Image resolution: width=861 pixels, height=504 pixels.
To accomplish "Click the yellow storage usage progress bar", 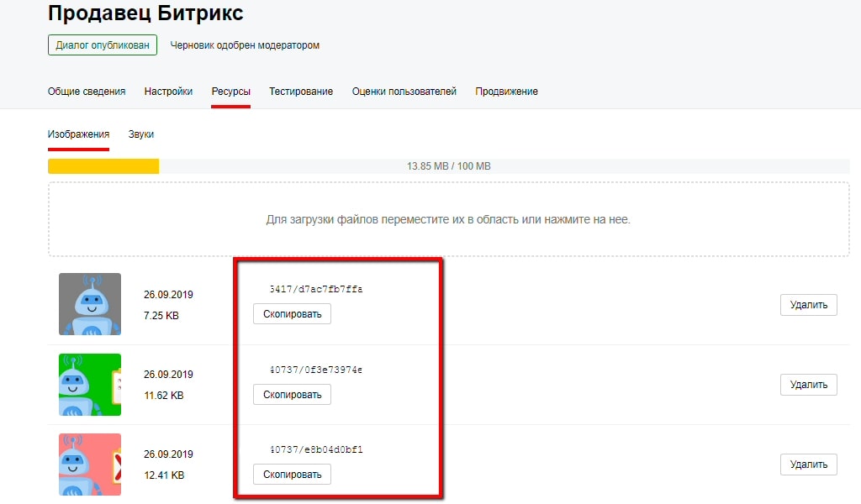I will (x=103, y=165).
